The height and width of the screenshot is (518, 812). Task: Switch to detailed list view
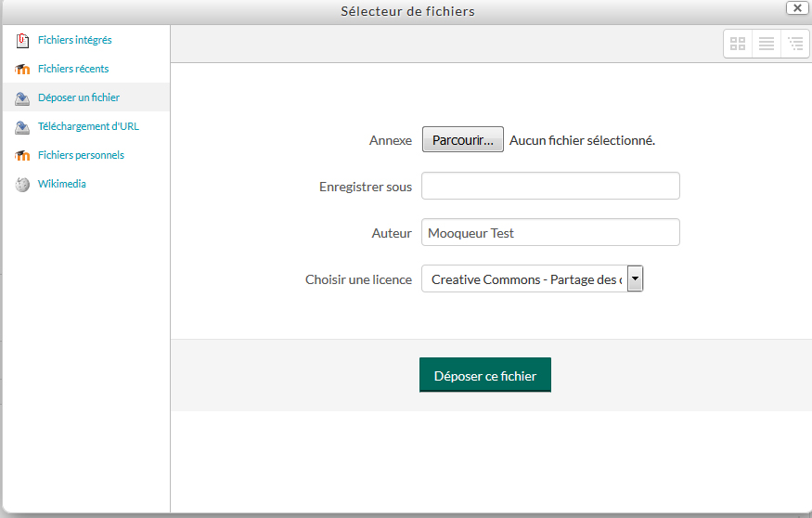click(x=767, y=44)
